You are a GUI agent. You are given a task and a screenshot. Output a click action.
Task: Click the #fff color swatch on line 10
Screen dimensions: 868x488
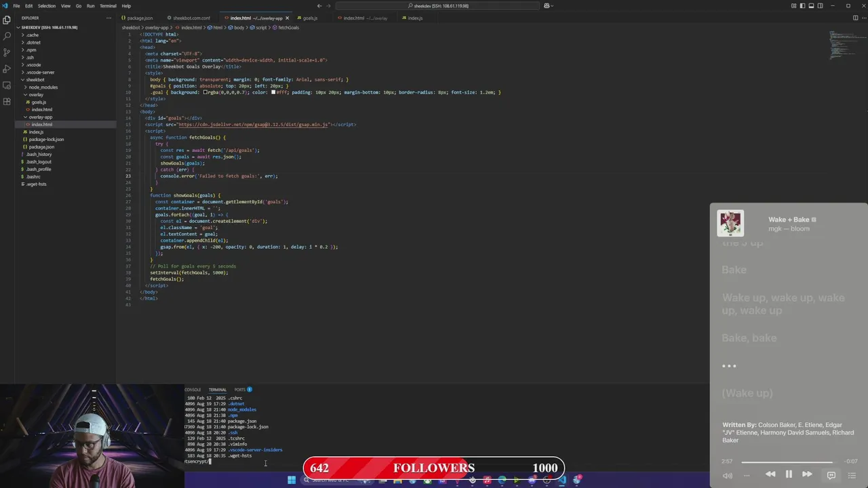[x=273, y=92]
